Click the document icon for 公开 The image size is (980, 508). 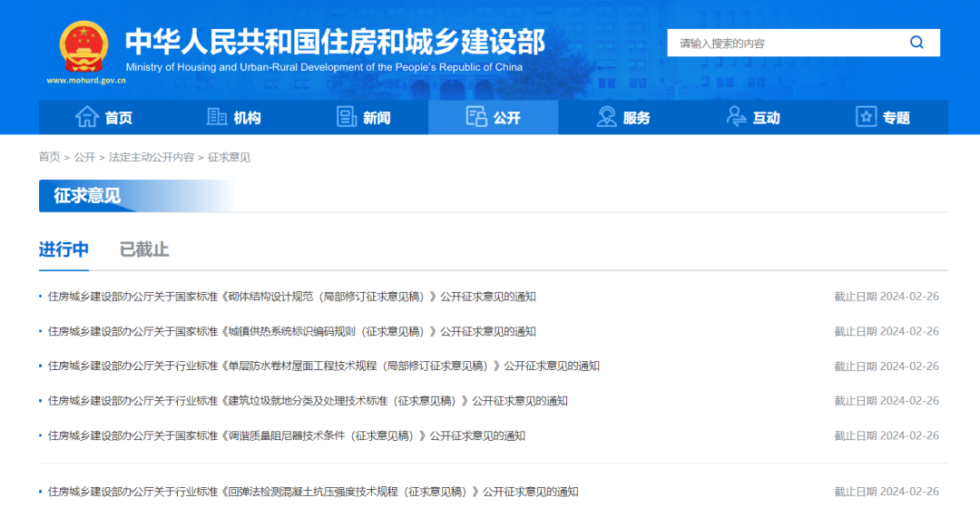pos(476,117)
